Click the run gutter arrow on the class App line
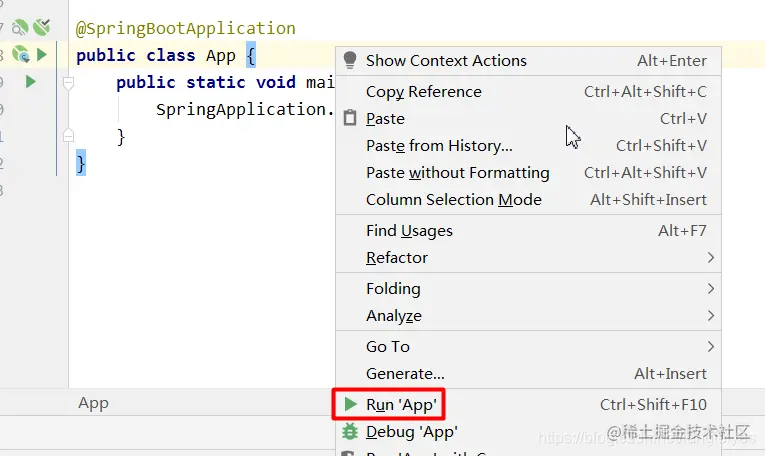The height and width of the screenshot is (456, 765). point(42,54)
